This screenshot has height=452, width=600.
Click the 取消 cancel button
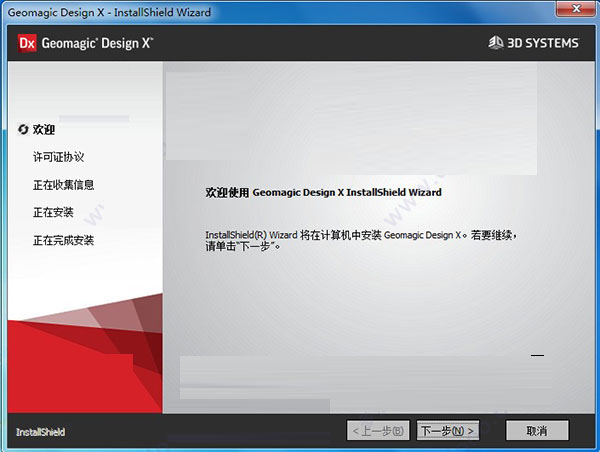click(x=537, y=431)
